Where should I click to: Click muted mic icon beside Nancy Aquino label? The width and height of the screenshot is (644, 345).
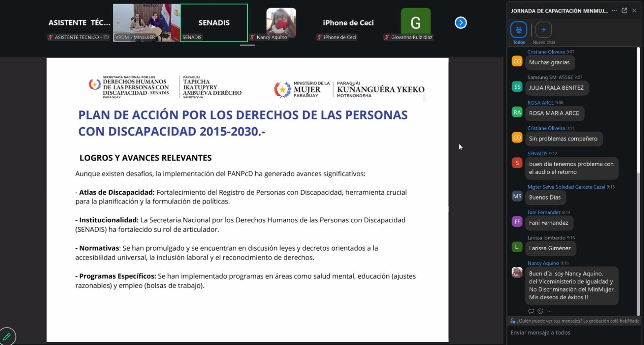pos(252,37)
